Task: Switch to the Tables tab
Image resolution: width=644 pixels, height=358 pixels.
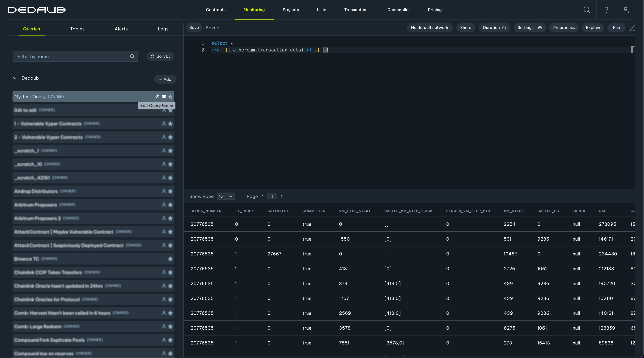Action: coord(77,29)
